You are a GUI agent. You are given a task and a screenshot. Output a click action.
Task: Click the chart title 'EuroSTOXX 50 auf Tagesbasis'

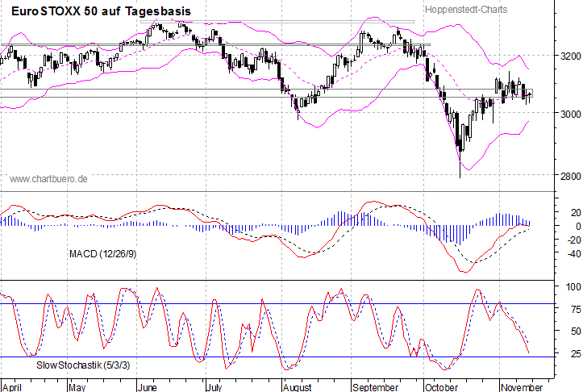pyautogui.click(x=101, y=11)
